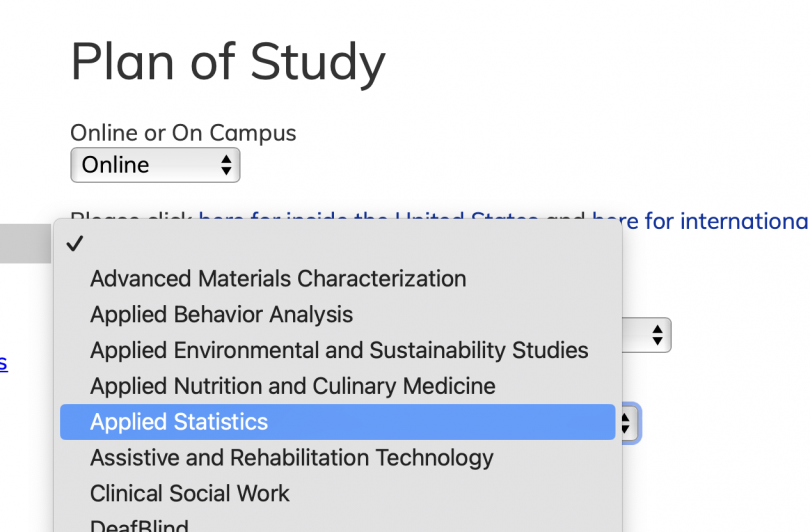The height and width of the screenshot is (532, 810).
Task: Choose Advanced Materials Characterization
Action: pos(278,278)
